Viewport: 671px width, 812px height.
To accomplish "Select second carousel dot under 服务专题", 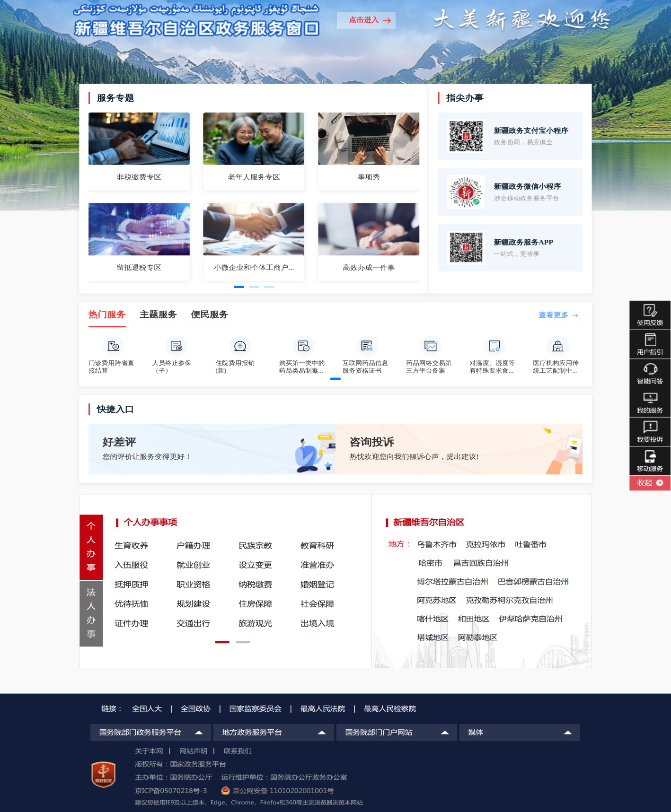I will pos(254,287).
